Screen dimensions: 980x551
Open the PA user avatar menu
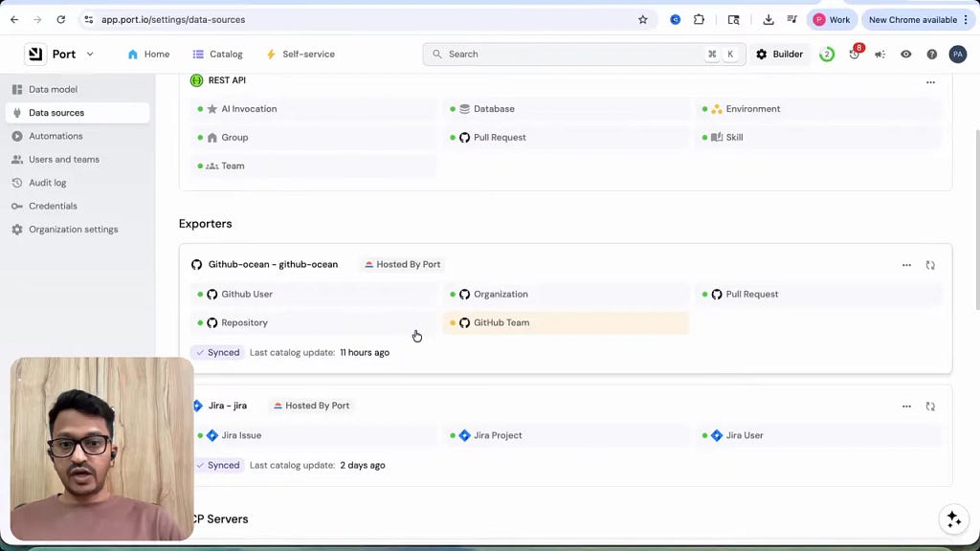957,55
